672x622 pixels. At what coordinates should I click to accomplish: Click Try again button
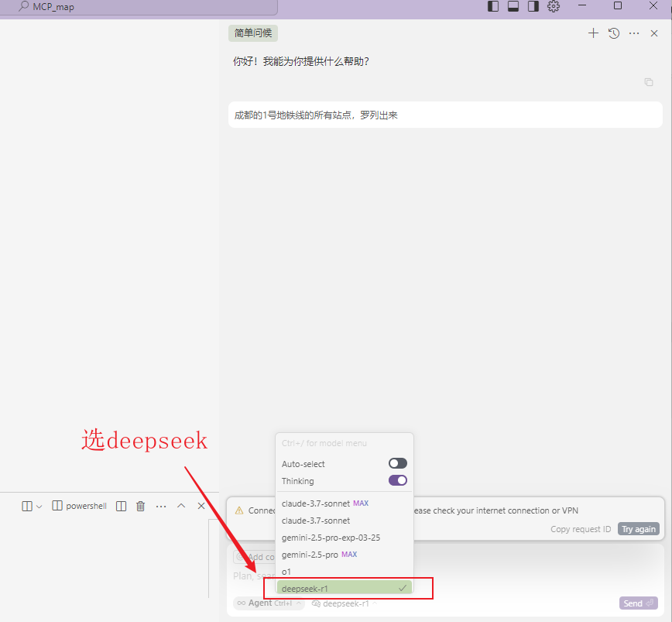point(639,529)
